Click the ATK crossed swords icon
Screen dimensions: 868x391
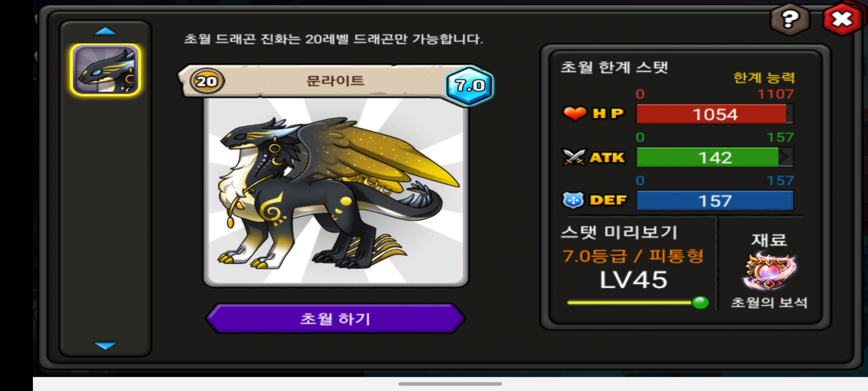coord(574,157)
